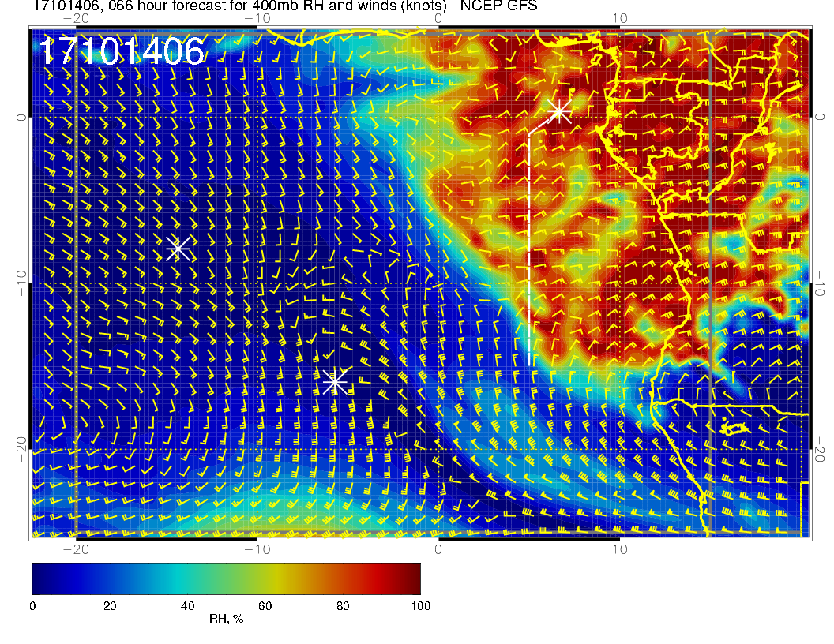Click the left-axis latitude label -10

[x=21, y=283]
